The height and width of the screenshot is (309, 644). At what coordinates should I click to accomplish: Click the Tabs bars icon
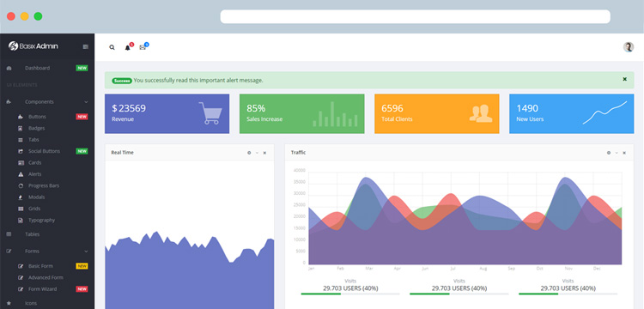click(x=21, y=140)
